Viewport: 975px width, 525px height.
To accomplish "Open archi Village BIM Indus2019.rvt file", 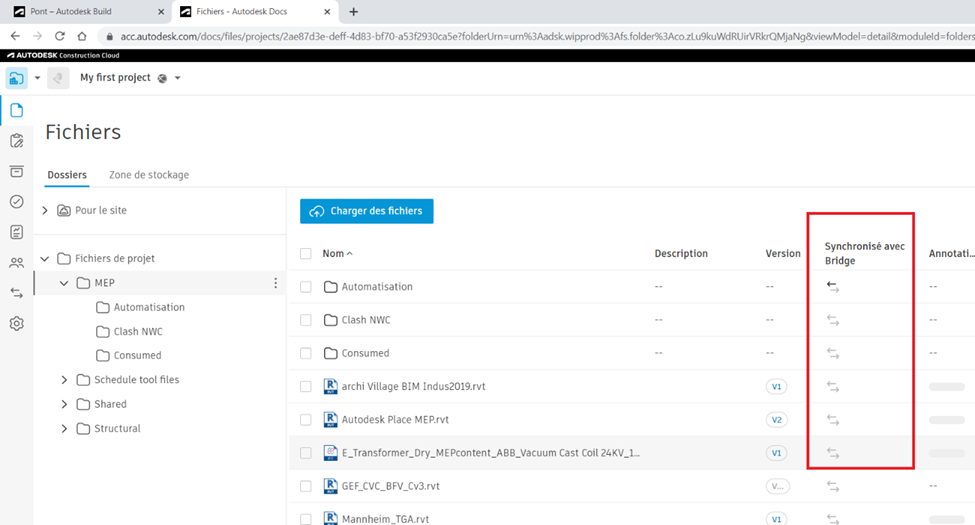I will [x=414, y=386].
